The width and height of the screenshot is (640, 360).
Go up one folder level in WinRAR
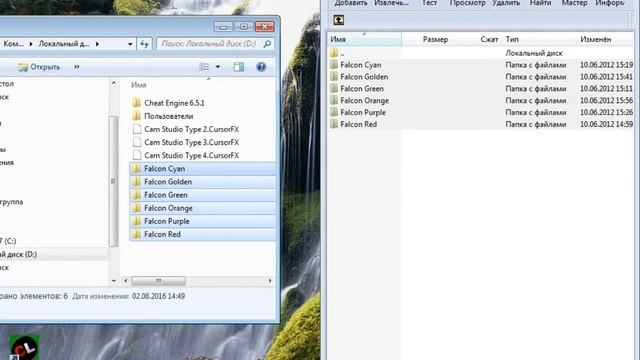click(338, 20)
